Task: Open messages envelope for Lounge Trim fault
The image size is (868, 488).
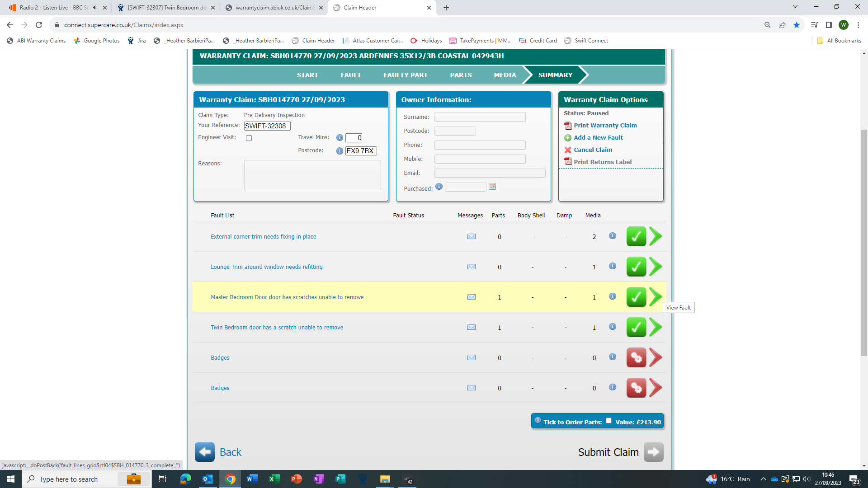Action: (471, 267)
